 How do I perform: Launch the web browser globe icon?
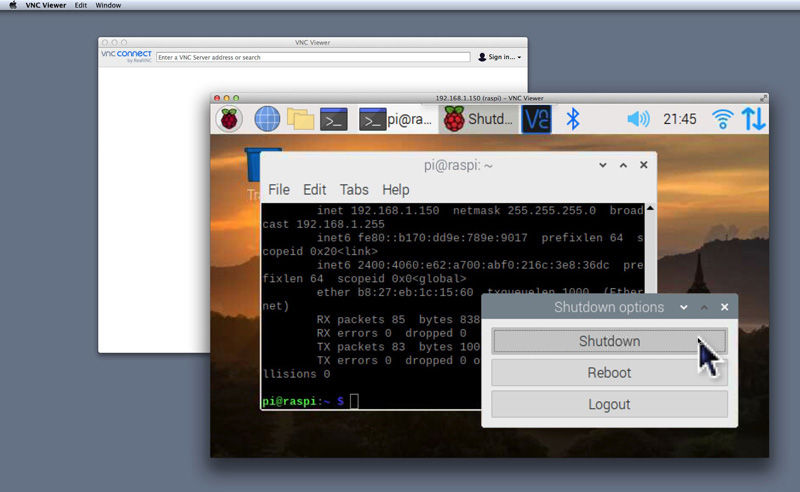coord(267,119)
